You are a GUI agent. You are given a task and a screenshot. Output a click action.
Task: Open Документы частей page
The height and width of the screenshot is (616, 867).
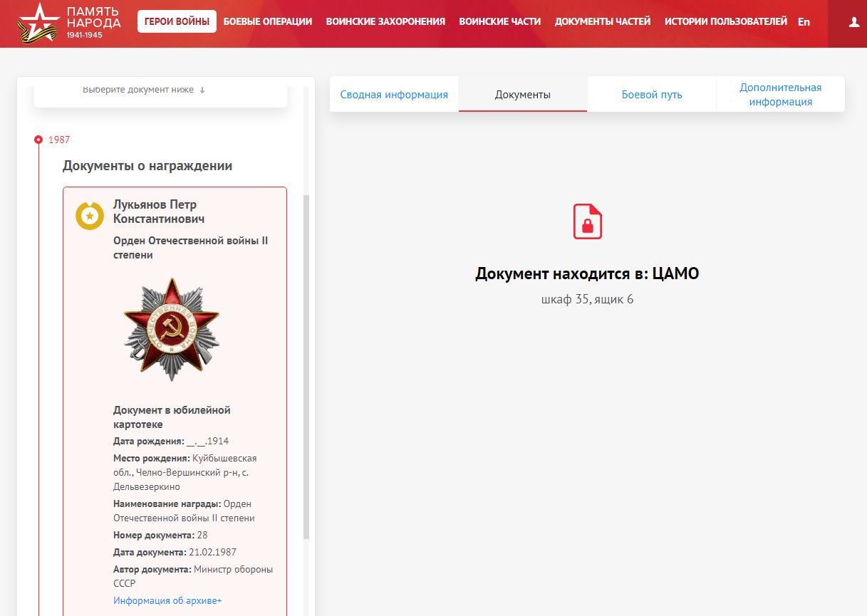click(x=603, y=21)
